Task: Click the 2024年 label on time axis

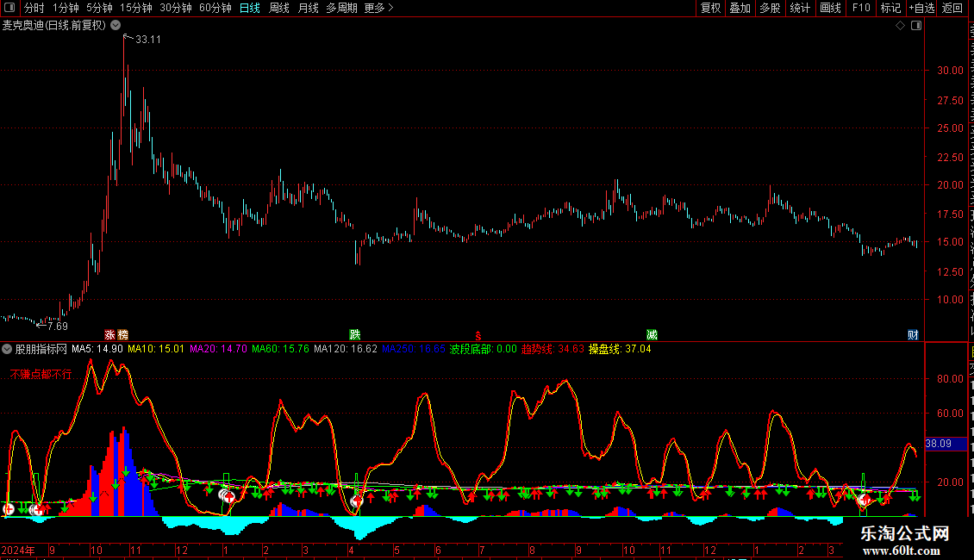Action: (18, 550)
